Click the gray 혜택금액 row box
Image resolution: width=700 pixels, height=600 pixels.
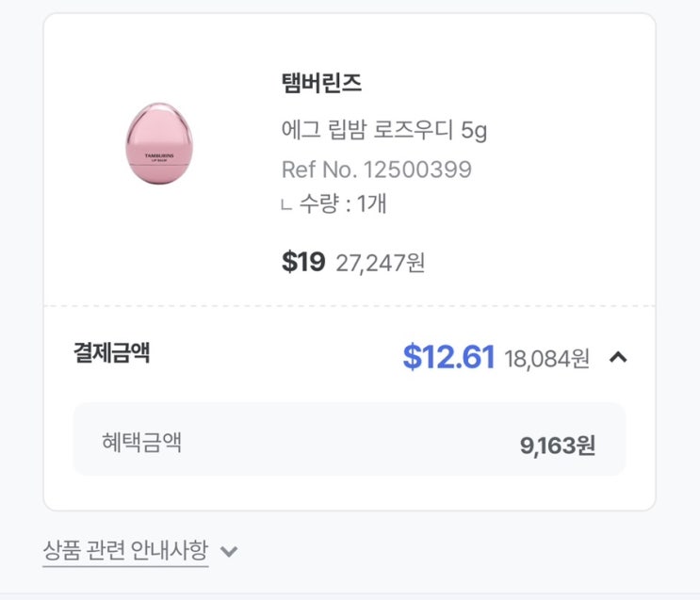[349, 440]
